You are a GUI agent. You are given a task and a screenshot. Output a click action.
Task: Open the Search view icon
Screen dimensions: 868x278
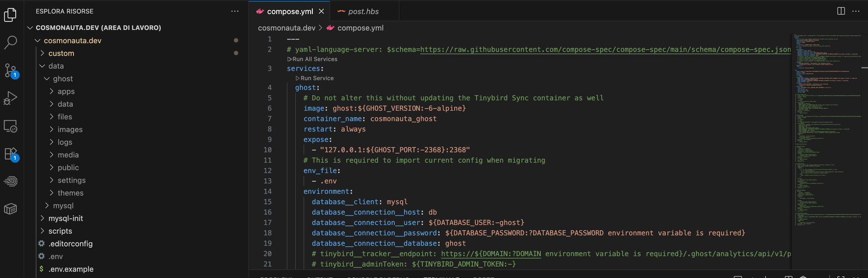(x=10, y=42)
